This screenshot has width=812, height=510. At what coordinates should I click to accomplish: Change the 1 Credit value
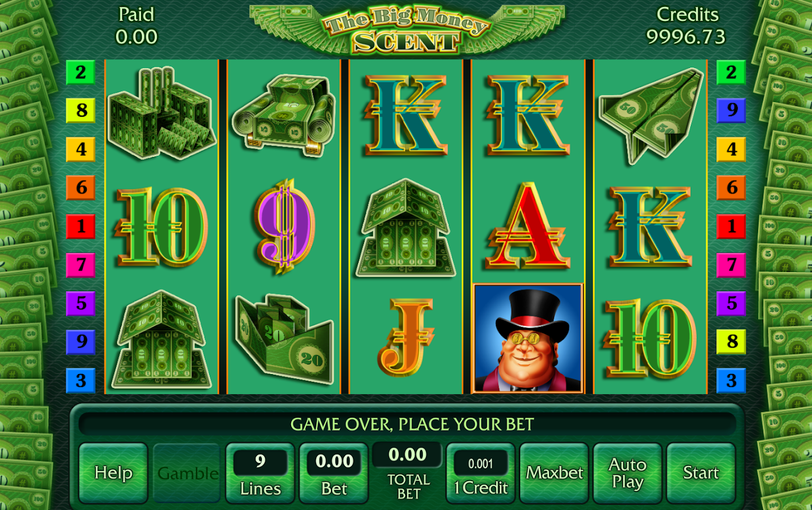481,473
